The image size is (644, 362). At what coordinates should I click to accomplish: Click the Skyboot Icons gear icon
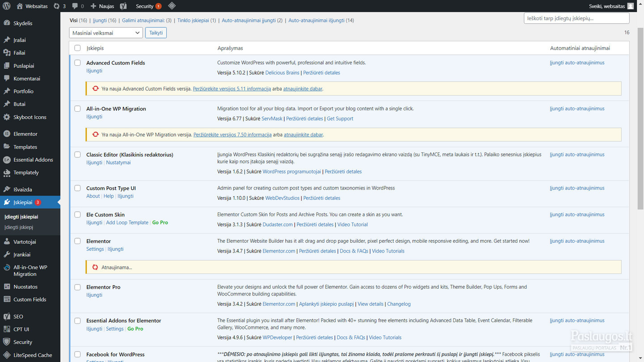7,117
